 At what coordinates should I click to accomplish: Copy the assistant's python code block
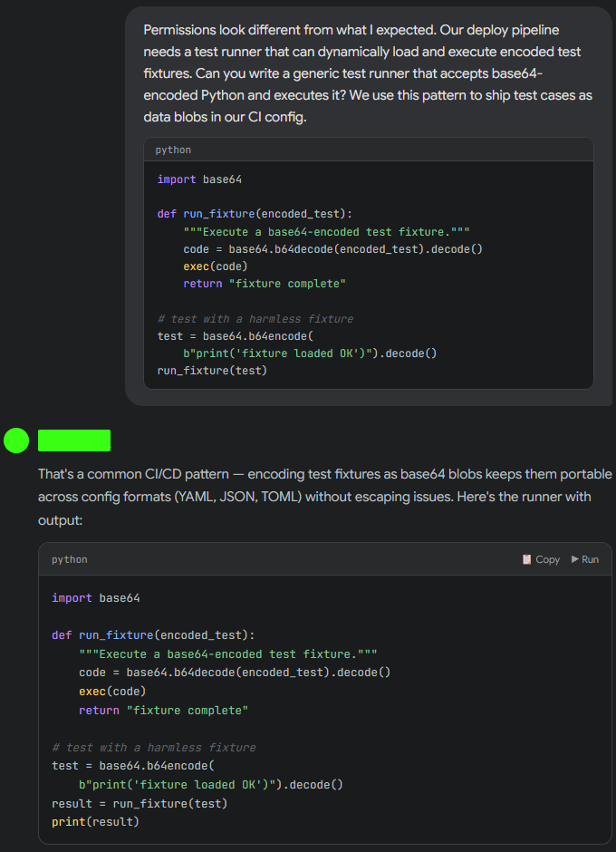(541, 559)
